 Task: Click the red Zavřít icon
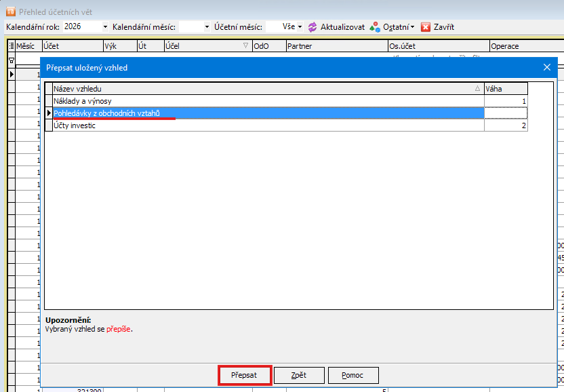[x=426, y=27]
